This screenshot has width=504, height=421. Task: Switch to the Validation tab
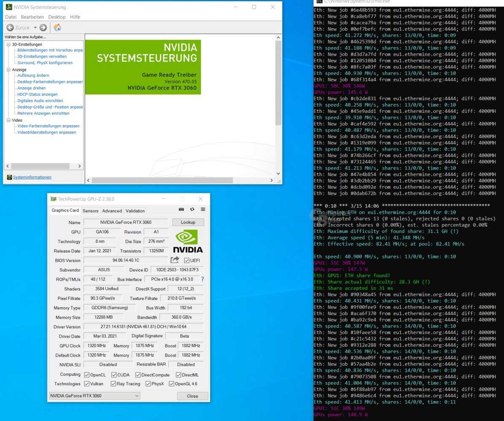click(x=135, y=211)
